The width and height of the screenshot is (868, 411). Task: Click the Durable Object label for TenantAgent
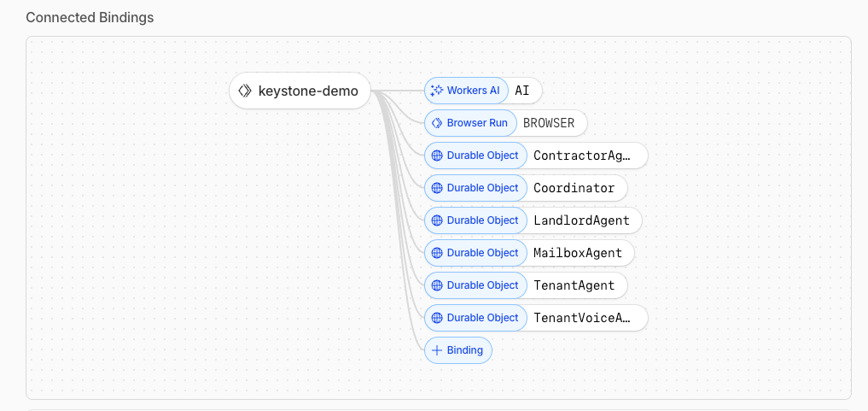(x=475, y=285)
